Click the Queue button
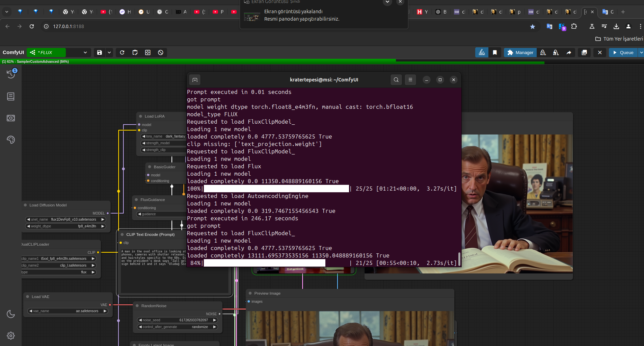This screenshot has width=644, height=346. pyautogui.click(x=623, y=52)
